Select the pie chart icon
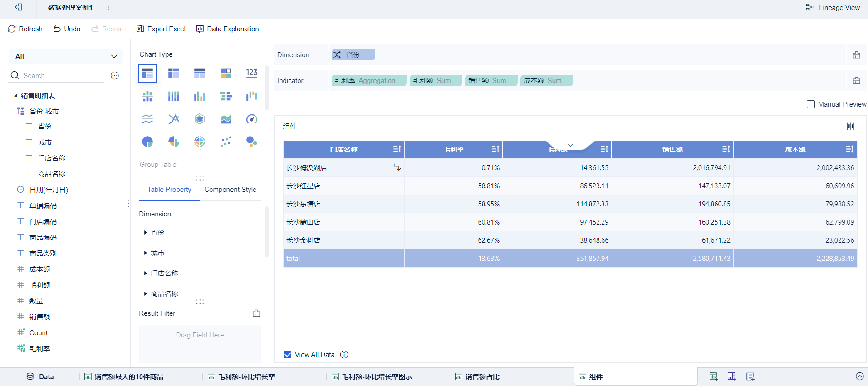 coord(147,142)
